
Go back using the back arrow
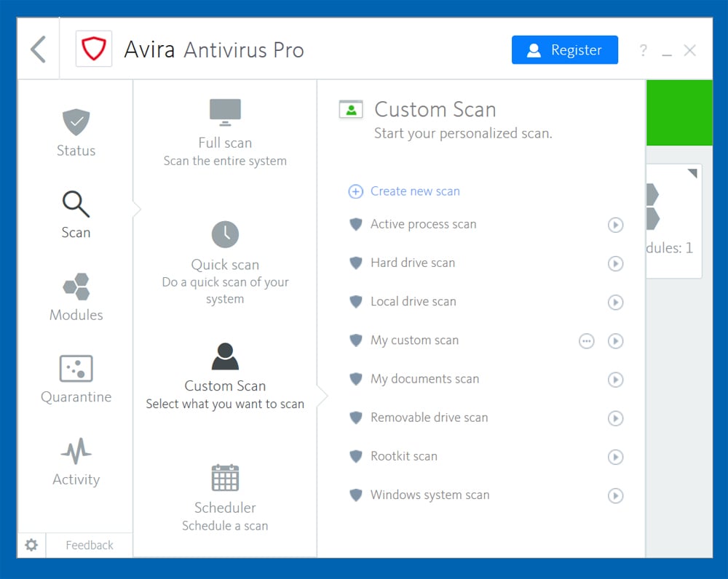click(38, 49)
